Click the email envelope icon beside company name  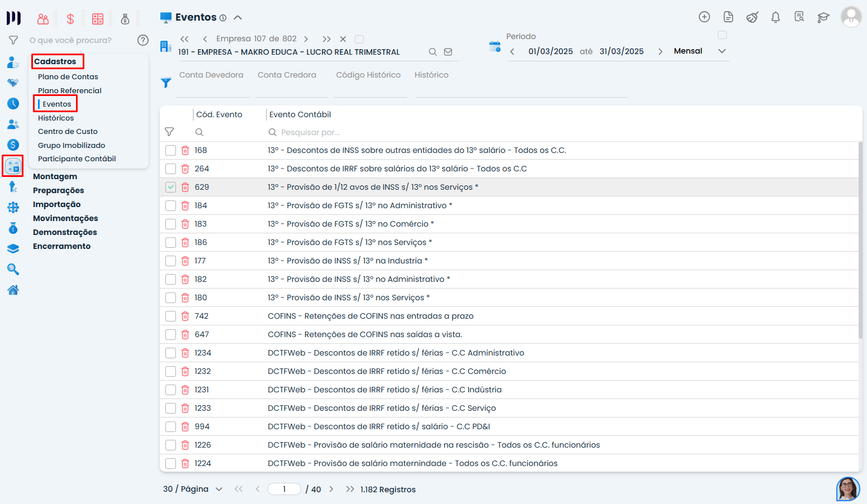pos(448,52)
